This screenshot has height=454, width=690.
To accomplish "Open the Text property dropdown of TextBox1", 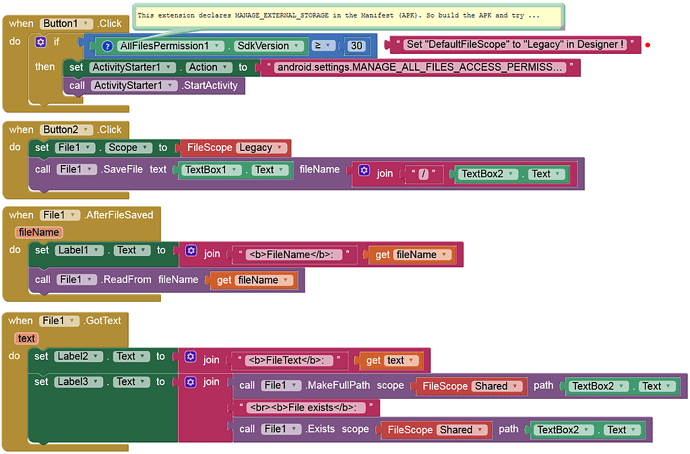I will [270, 170].
